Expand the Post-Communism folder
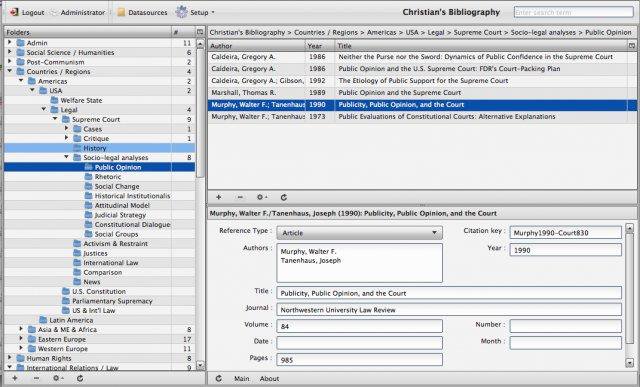 pyautogui.click(x=9, y=62)
